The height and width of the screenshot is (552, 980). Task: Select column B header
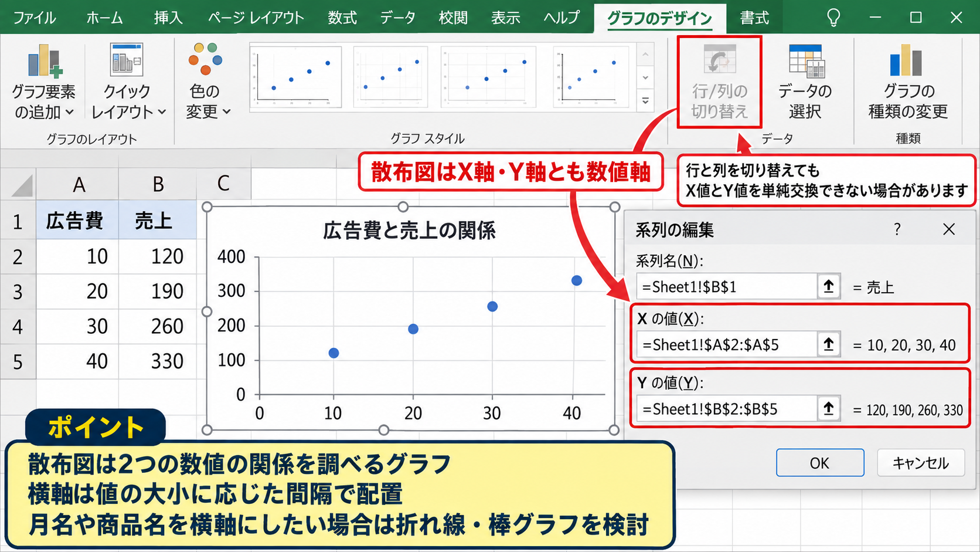[158, 184]
